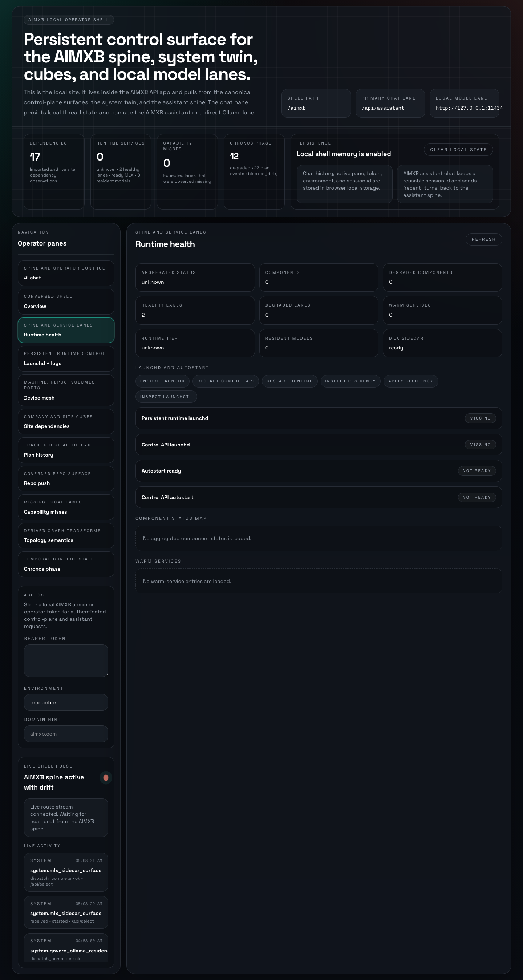Open the Repo push pane
Viewport: 523px width, 980px height.
pyautogui.click(x=66, y=479)
